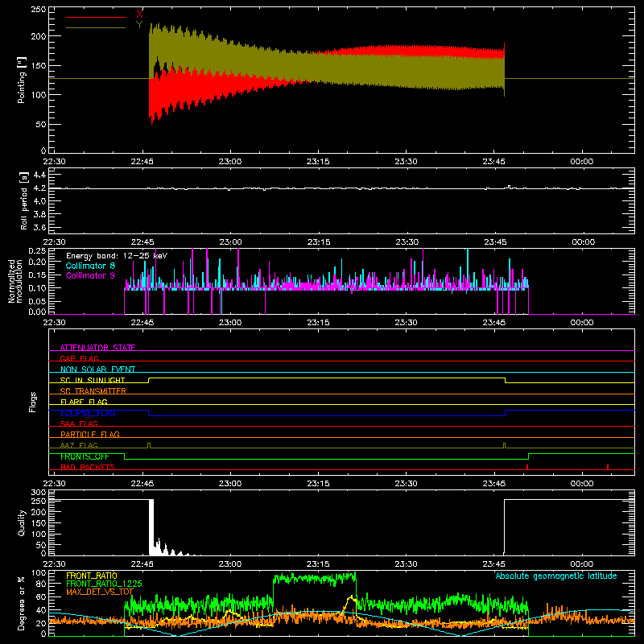Select the "Normalized modulation" axis title
The height and width of the screenshot is (644, 644).
[15, 281]
